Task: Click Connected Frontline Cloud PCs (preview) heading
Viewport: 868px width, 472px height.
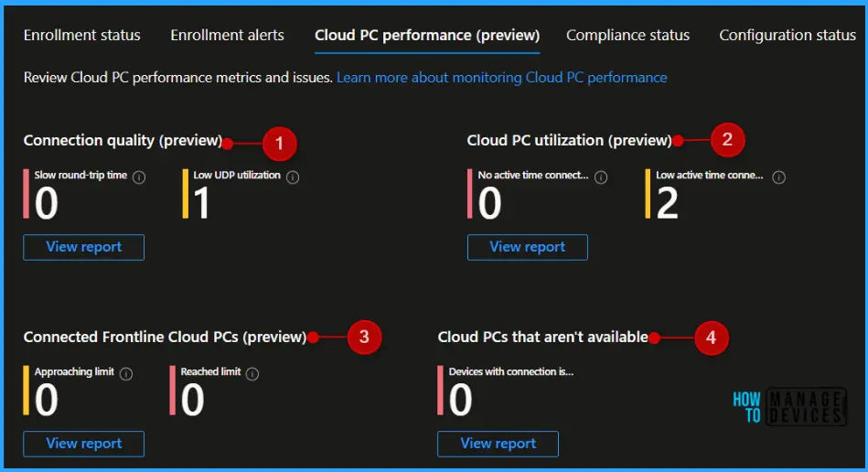Action: [165, 337]
